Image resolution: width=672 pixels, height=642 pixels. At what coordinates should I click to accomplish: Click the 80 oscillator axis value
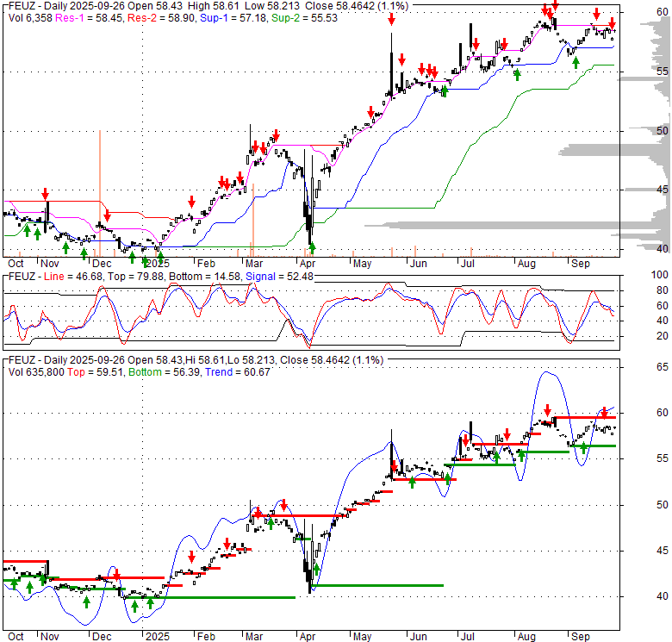[663, 290]
